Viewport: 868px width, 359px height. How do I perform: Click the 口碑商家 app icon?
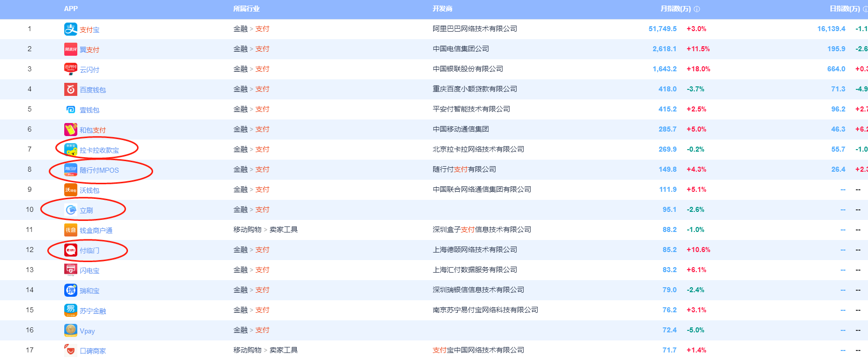pos(71,350)
